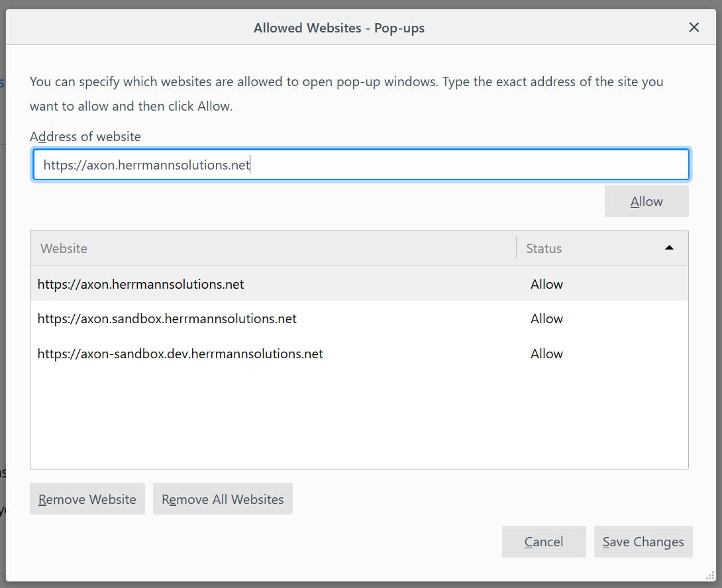Click the Save Changes button

coord(643,541)
